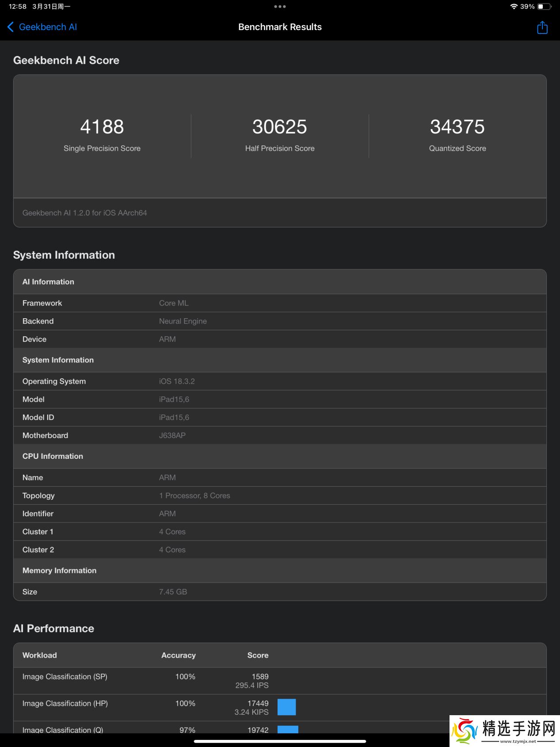This screenshot has height=747, width=560.
Task: Select the Single Precision Score 4188
Action: pyautogui.click(x=102, y=127)
